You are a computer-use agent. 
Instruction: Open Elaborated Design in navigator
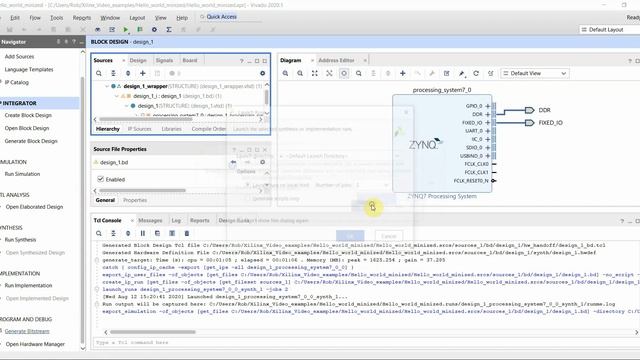(x=34, y=207)
